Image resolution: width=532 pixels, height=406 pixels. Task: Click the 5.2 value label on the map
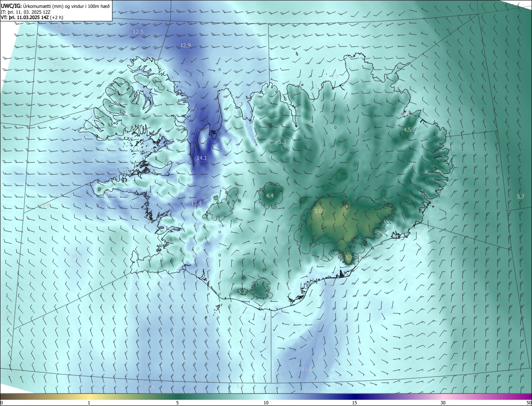[242, 291]
